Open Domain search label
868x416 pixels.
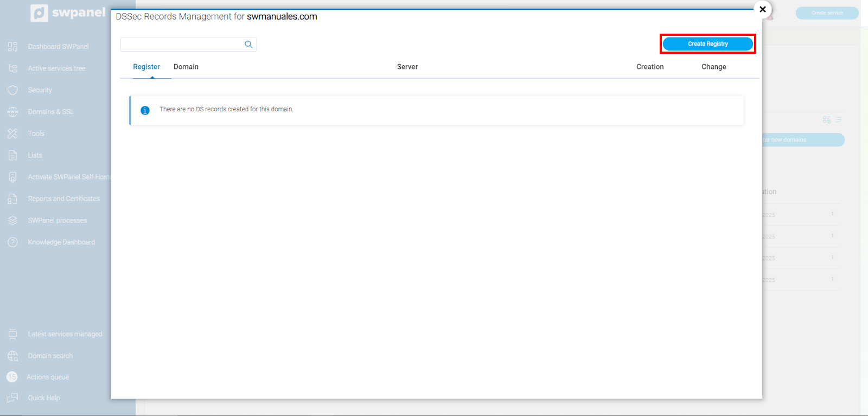[50, 356]
